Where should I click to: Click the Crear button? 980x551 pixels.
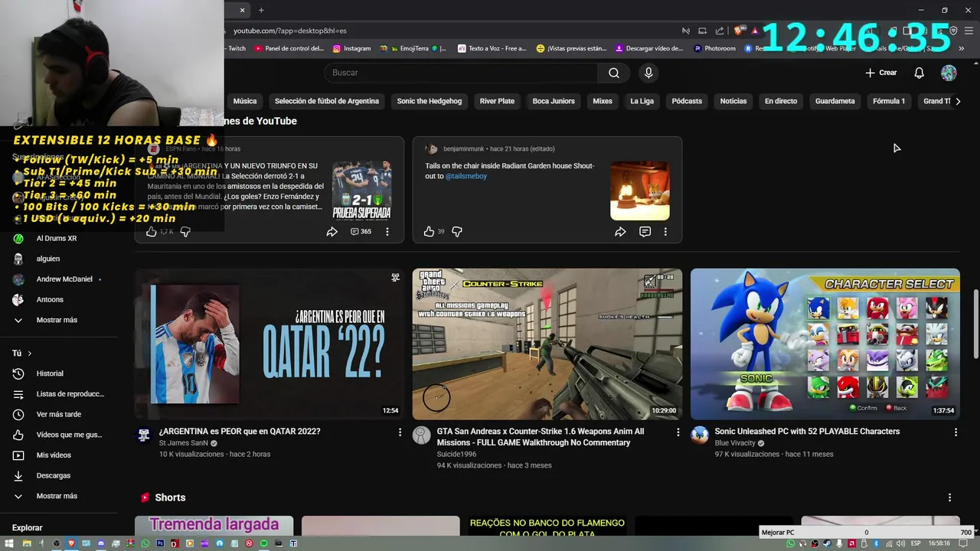click(x=881, y=73)
